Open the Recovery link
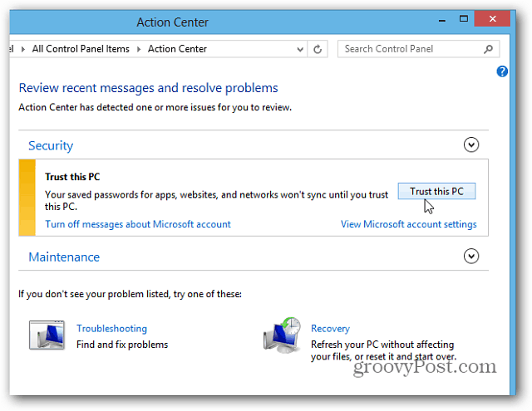This screenshot has height=411, width=532. coord(330,328)
